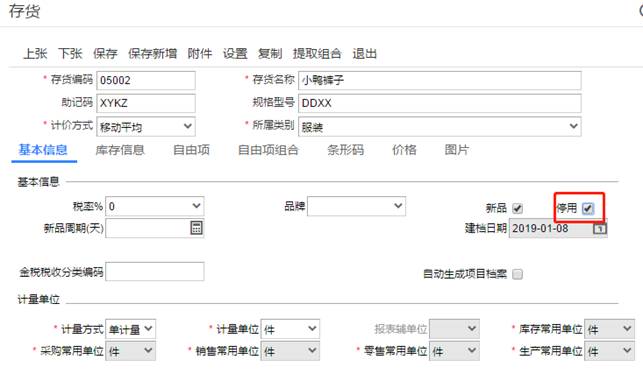Open 附件 attachments

tap(200, 53)
